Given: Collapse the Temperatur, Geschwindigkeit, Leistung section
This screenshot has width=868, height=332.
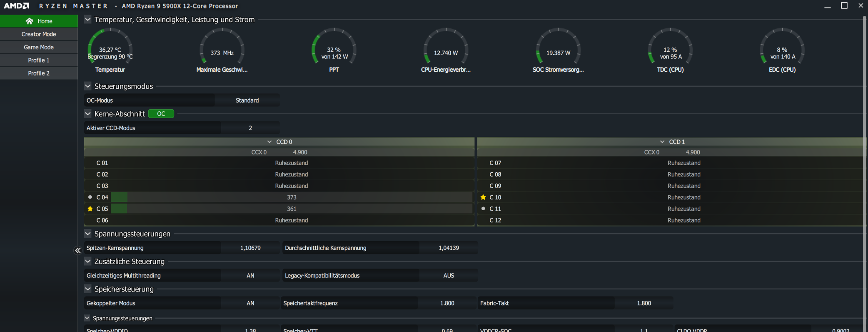Looking at the screenshot, I should pos(88,19).
